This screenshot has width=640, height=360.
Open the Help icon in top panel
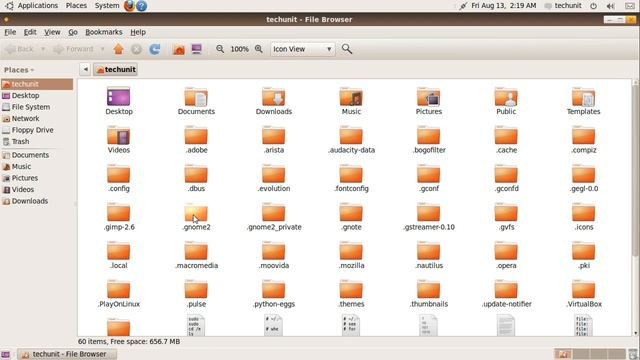142,6
